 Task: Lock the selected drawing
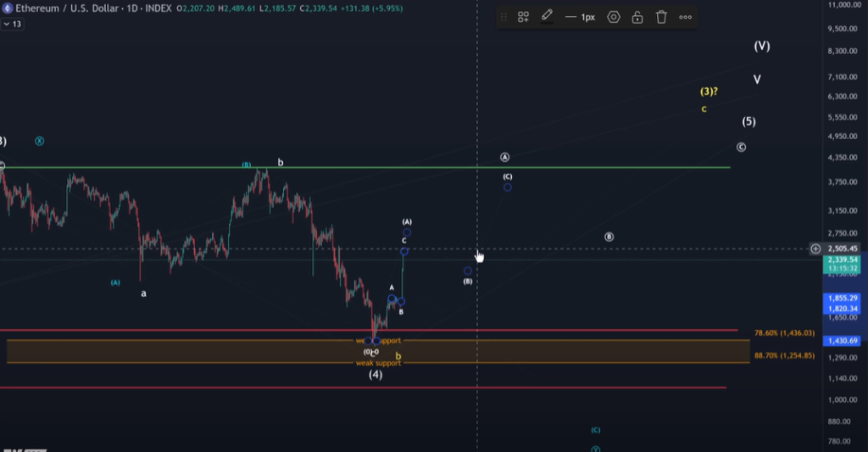pyautogui.click(x=637, y=17)
